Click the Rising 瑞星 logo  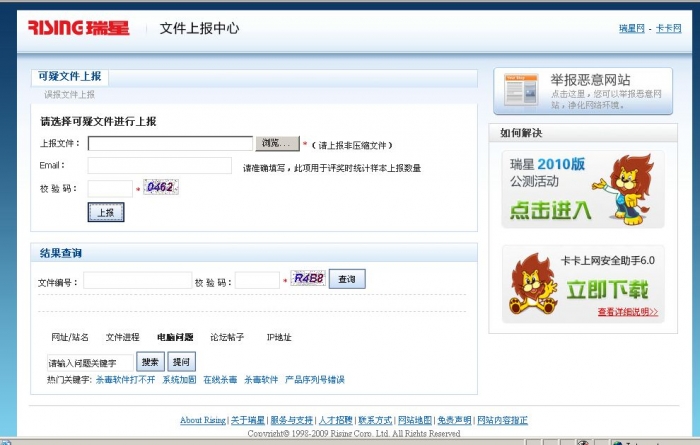click(79, 28)
